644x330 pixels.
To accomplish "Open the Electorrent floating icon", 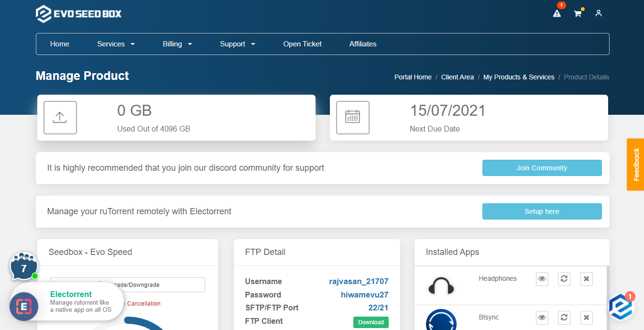I will 23,307.
